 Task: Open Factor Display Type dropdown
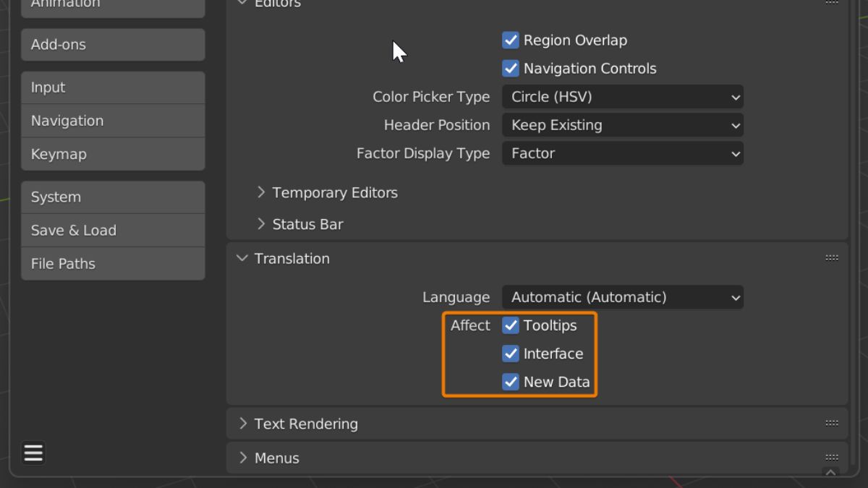point(623,153)
